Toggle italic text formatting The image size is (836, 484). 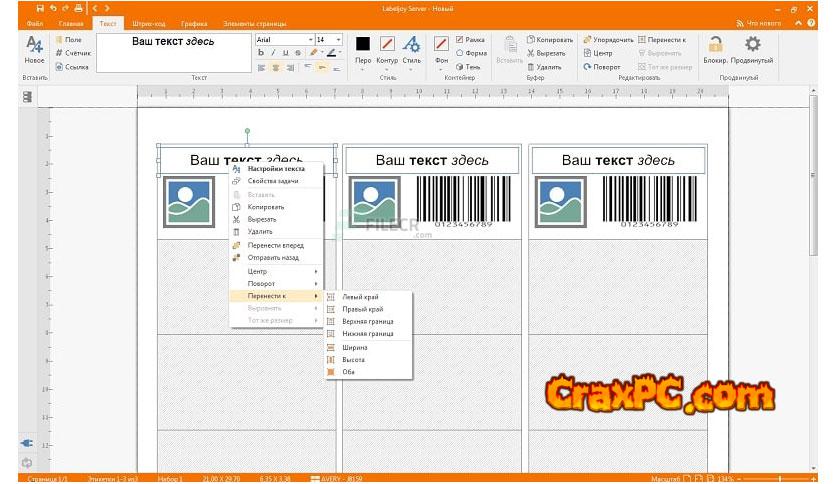pos(273,53)
